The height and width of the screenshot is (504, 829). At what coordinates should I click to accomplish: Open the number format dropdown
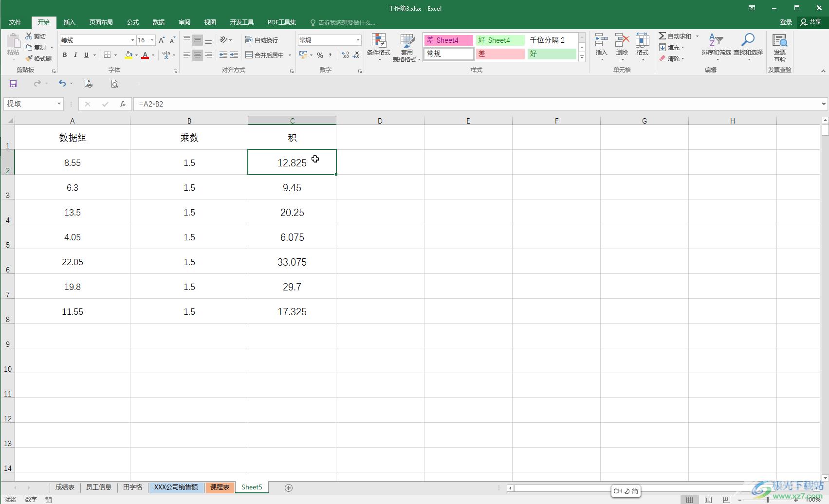(x=358, y=40)
